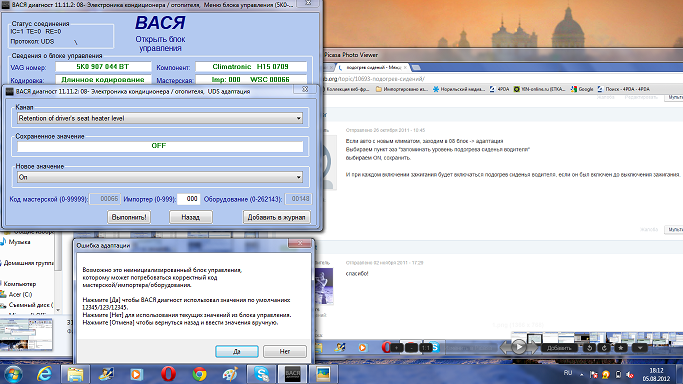This screenshot has width=683, height=384.
Task: Zoom out with the Picasa minus button
Action: point(411,347)
